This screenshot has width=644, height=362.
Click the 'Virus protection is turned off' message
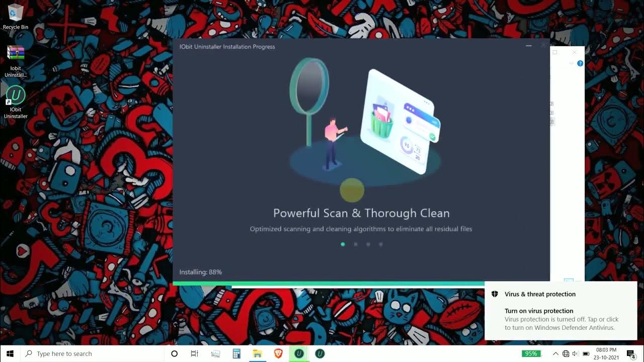[x=561, y=323]
